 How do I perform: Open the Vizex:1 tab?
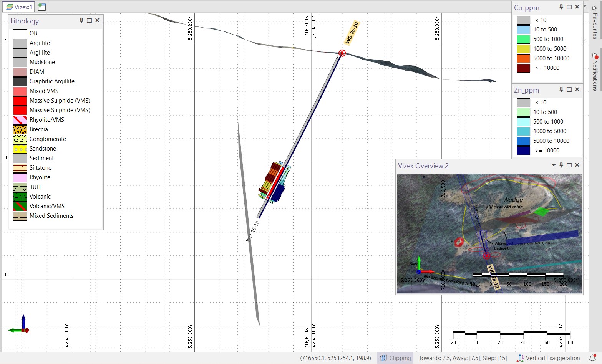(18, 7)
